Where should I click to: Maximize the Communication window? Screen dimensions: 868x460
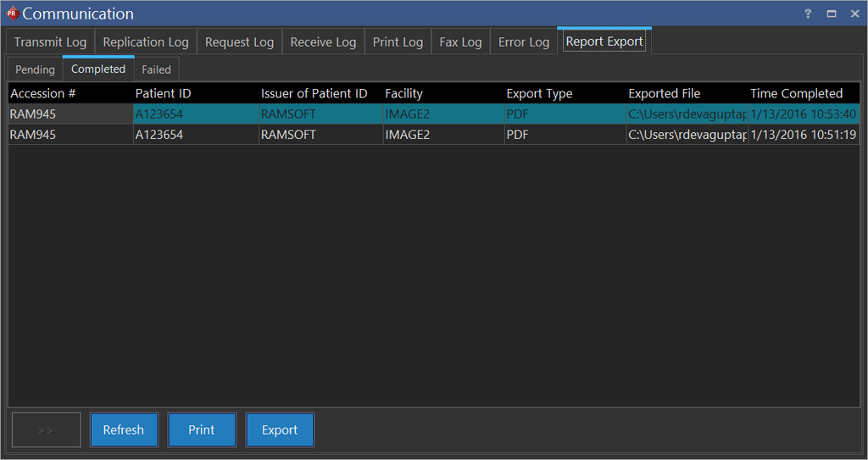tap(832, 14)
